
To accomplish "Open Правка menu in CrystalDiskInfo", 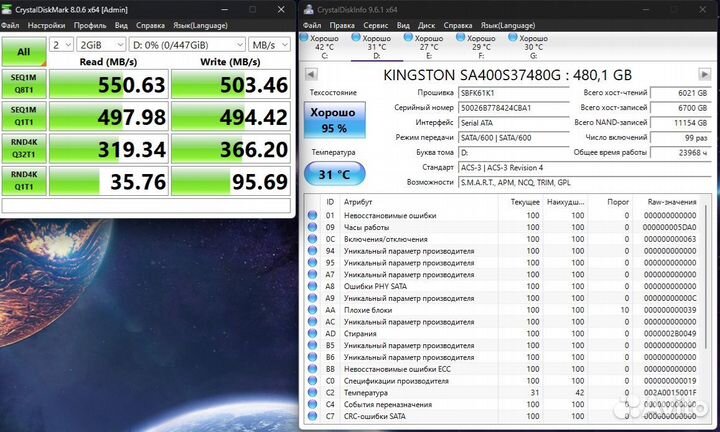I will 342,25.
